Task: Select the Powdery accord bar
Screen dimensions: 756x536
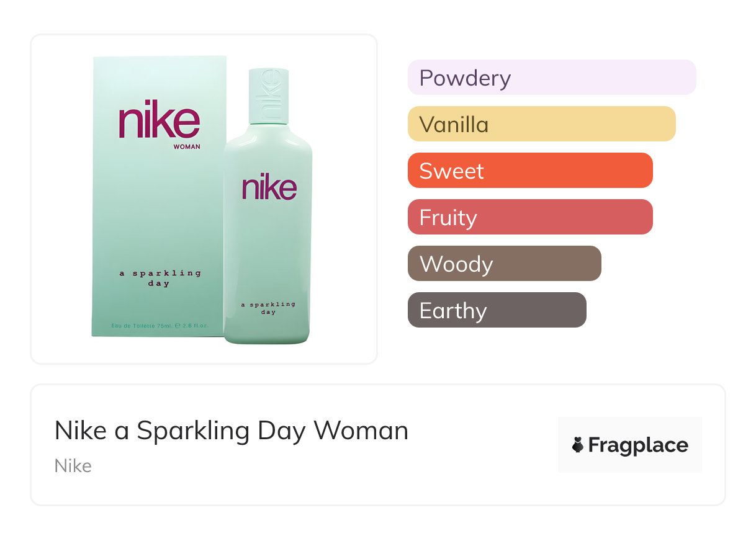Action: click(551, 78)
